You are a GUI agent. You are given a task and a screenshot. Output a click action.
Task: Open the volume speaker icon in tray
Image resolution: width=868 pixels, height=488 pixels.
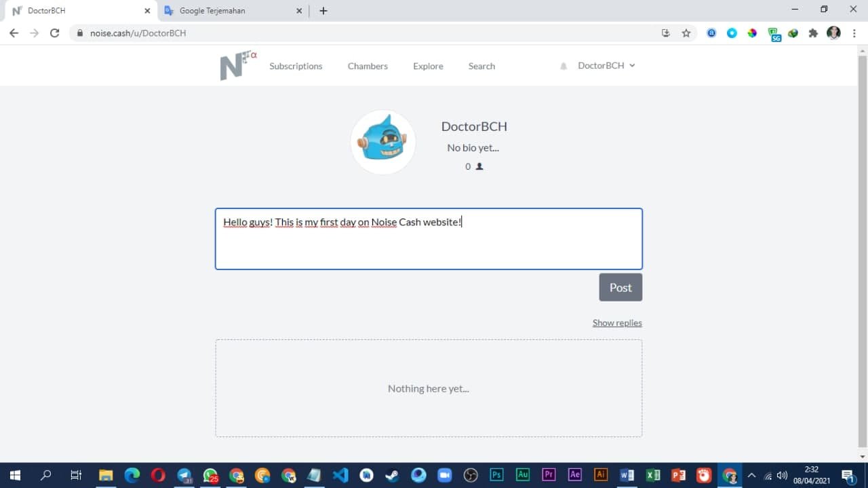point(783,475)
